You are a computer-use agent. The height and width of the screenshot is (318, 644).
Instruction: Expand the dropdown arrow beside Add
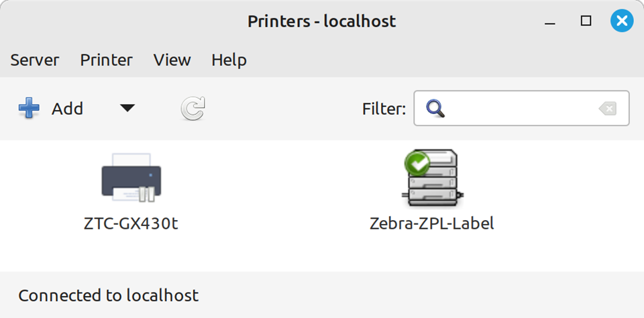(127, 109)
